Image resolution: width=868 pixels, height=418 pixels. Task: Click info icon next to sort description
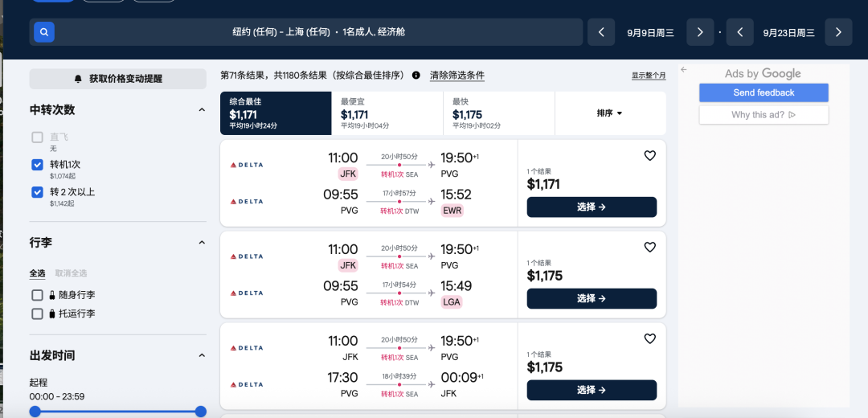coord(416,76)
